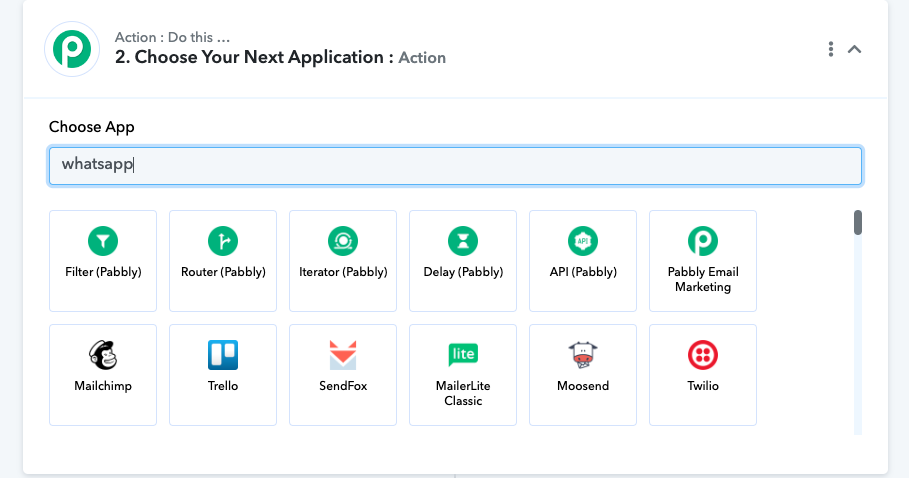Click the "Delay (Pabbly)" label
909x478 pixels.
(463, 272)
